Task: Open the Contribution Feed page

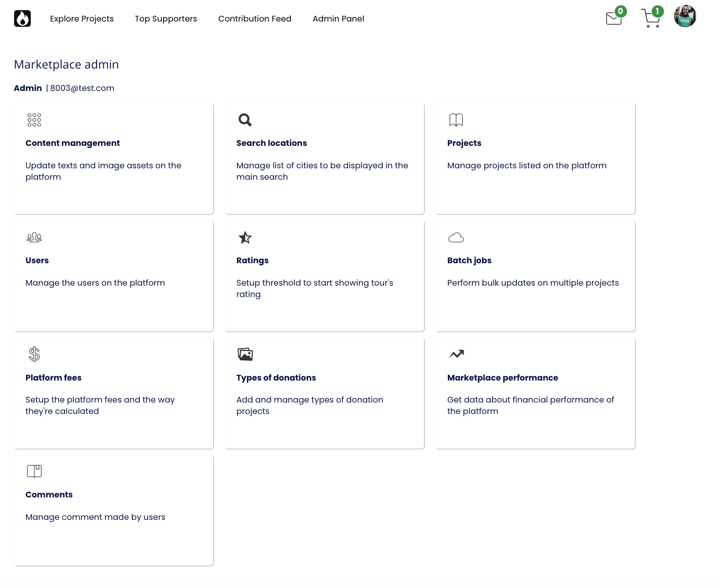Action: point(254,19)
